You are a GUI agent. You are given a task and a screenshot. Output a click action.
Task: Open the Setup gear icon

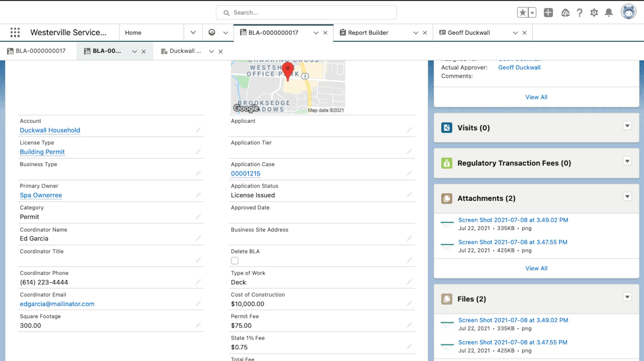594,13
